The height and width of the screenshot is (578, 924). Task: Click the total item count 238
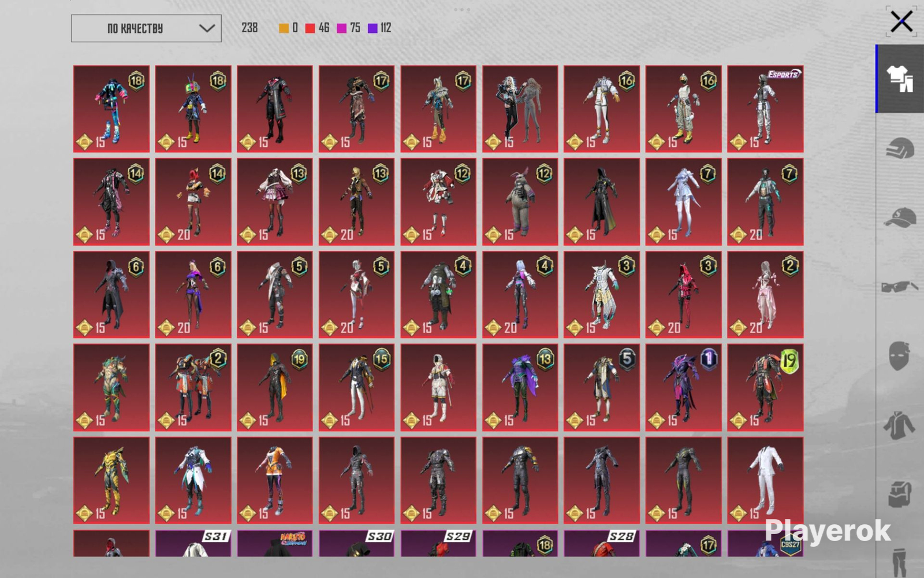[x=249, y=28]
